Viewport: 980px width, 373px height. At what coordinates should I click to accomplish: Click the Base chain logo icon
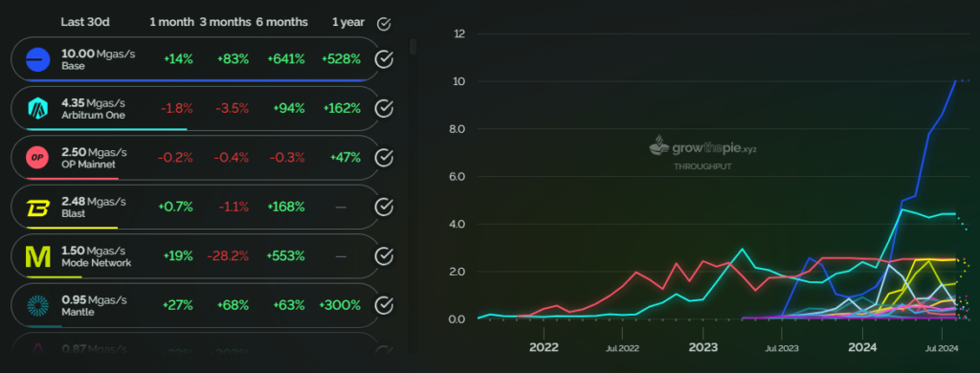pyautogui.click(x=37, y=59)
